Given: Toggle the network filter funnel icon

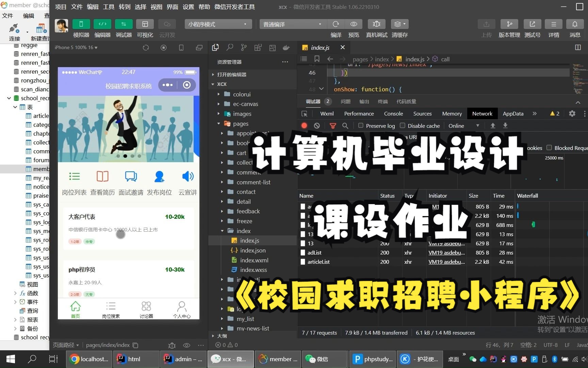Looking at the screenshot, I should [333, 126].
